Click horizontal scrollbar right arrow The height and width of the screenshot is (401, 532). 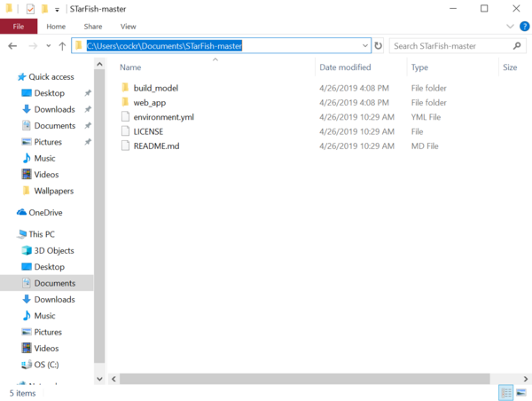tap(526, 379)
